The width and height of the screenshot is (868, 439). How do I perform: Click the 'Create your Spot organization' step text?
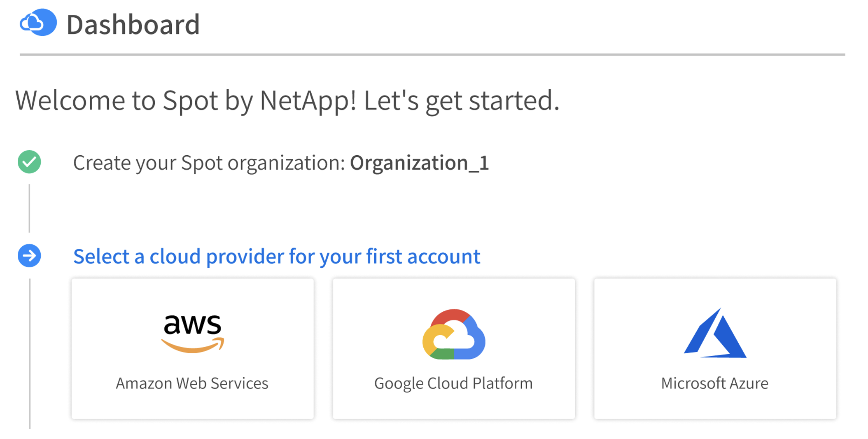point(209,163)
